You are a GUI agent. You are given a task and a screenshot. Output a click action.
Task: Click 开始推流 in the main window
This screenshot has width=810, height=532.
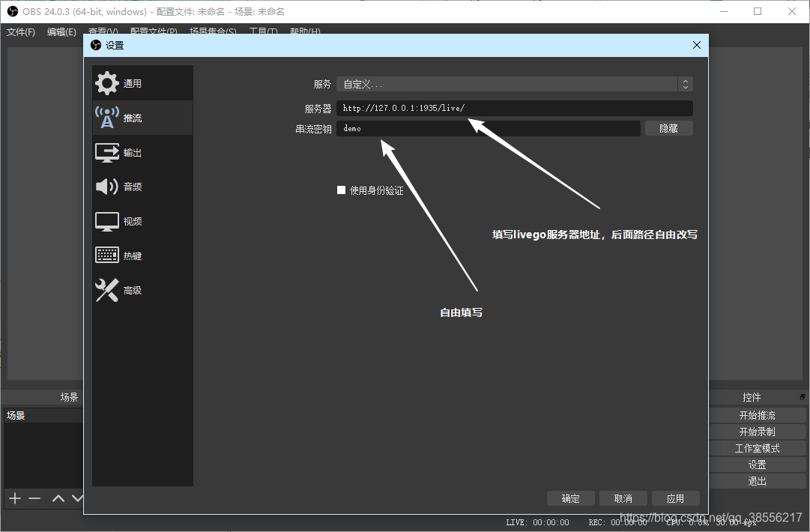758,415
